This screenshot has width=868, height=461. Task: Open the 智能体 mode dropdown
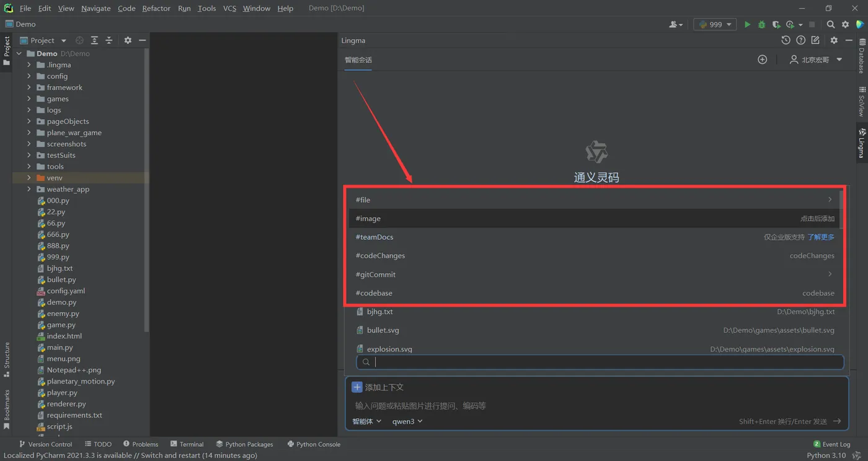pyautogui.click(x=367, y=421)
